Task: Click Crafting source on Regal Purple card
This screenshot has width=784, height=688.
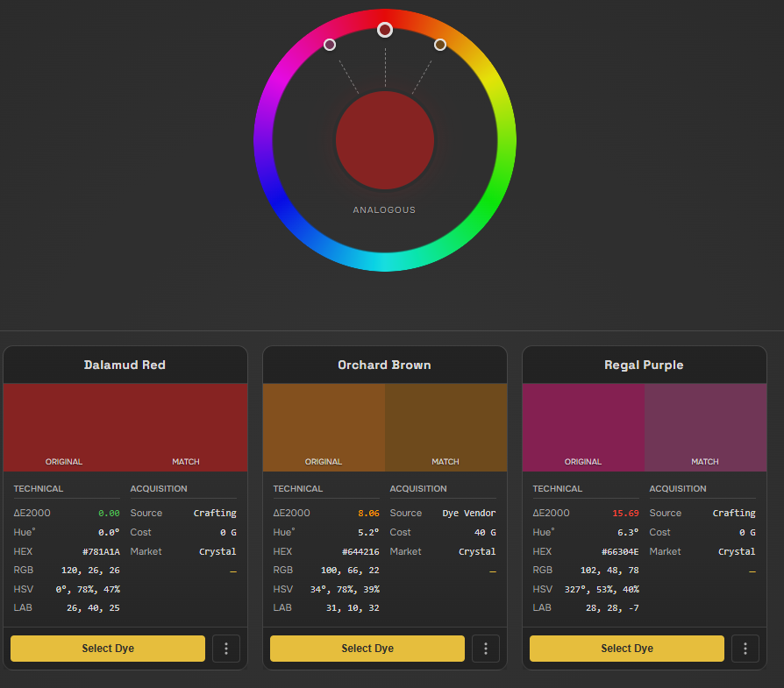Action: point(734,513)
